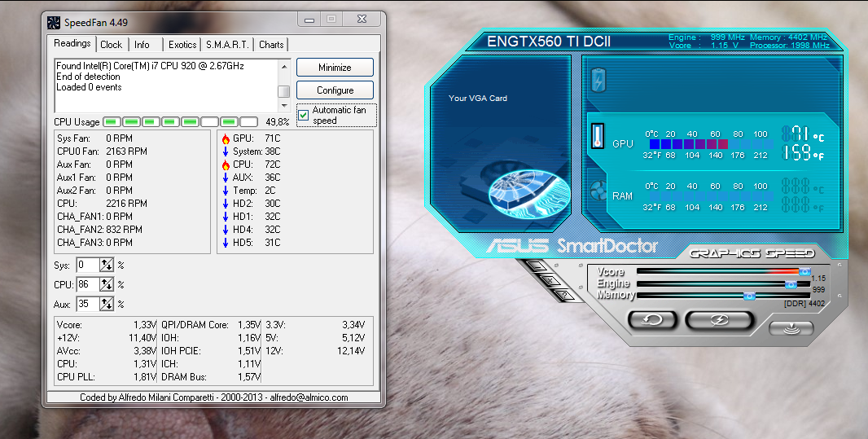Click the log box scrollbar thumb
The width and height of the screenshot is (868, 439).
click(284, 91)
